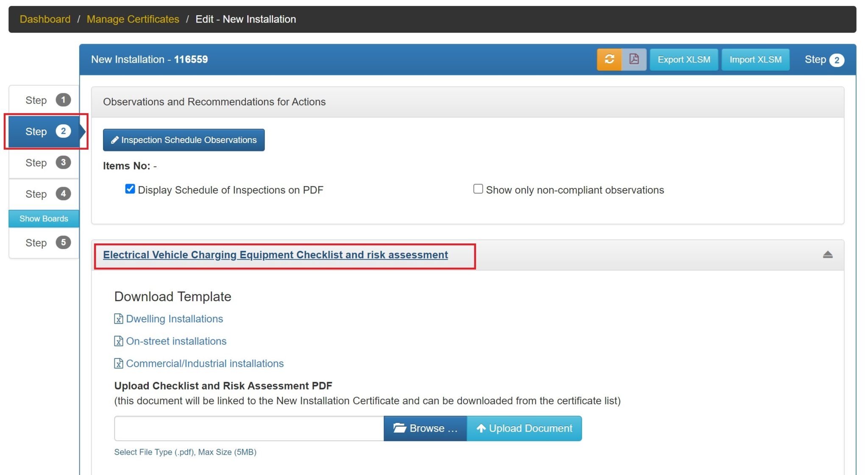Open Manage Certificates from the breadcrumb
Screen dimensions: 868x475
pyautogui.click(x=133, y=19)
